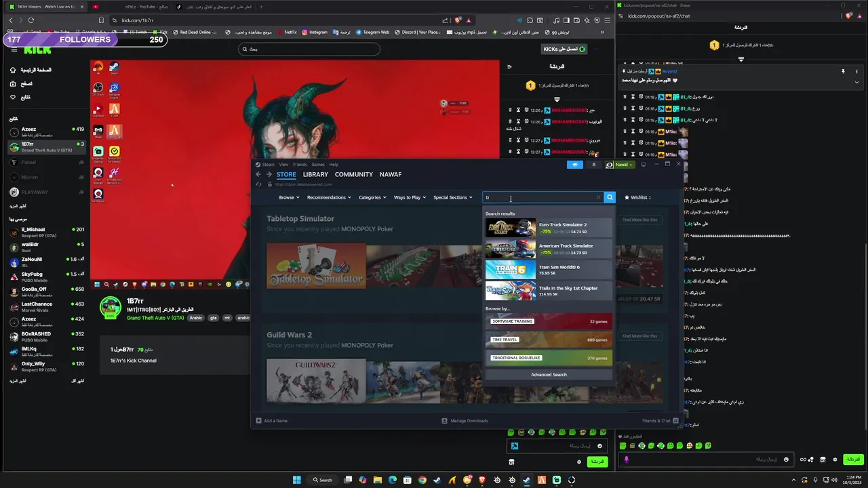The image size is (868, 488).
Task: Browse by SOFTWARE TRAINING tag
Action: click(549, 321)
